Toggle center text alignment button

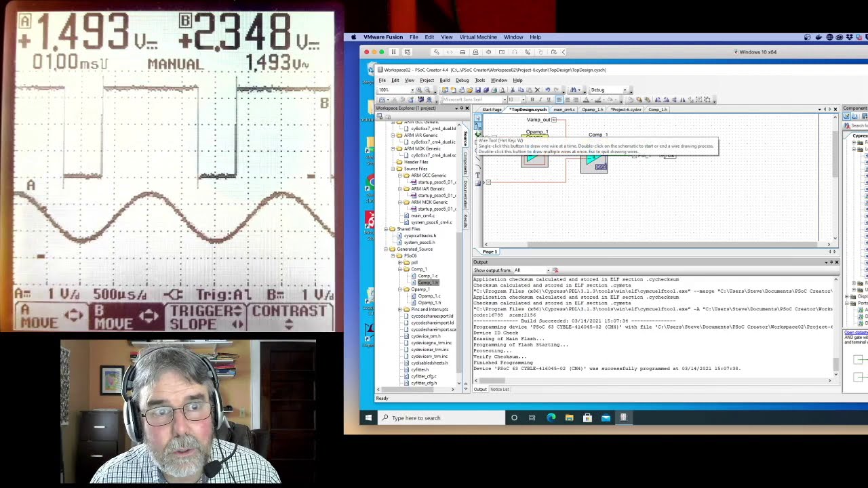(568, 100)
